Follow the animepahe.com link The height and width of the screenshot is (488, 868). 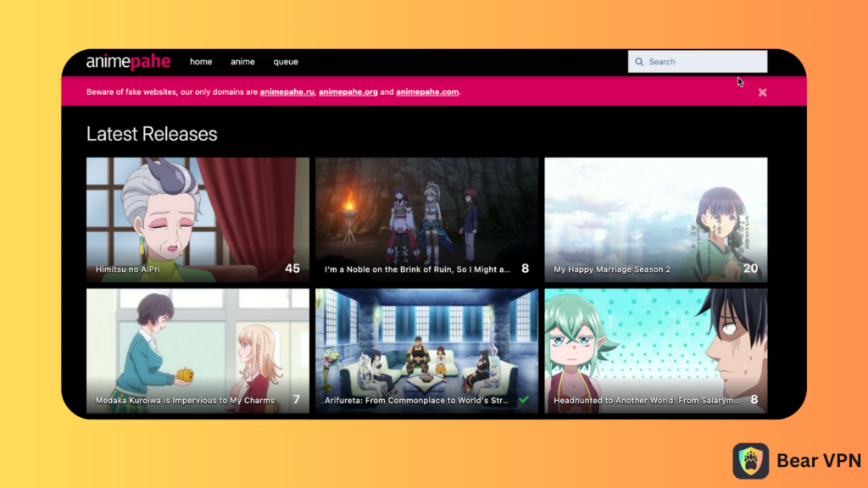427,91
